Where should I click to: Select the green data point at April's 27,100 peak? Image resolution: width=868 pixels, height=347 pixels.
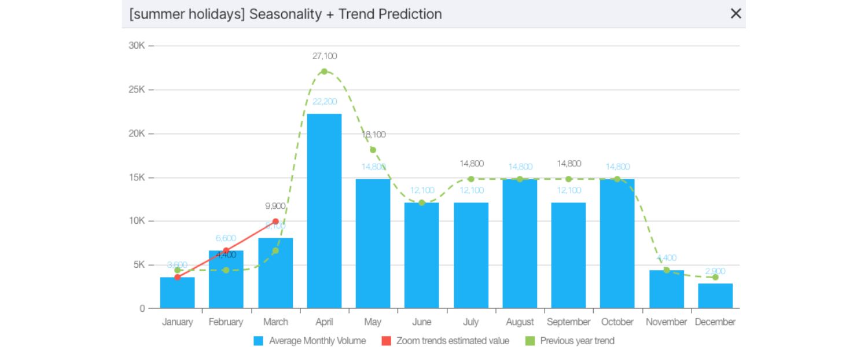[325, 72]
